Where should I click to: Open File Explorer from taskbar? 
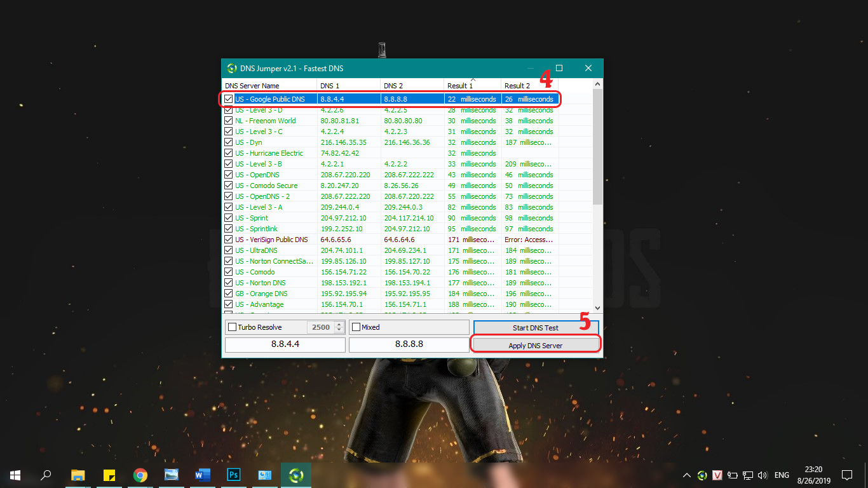click(x=78, y=475)
